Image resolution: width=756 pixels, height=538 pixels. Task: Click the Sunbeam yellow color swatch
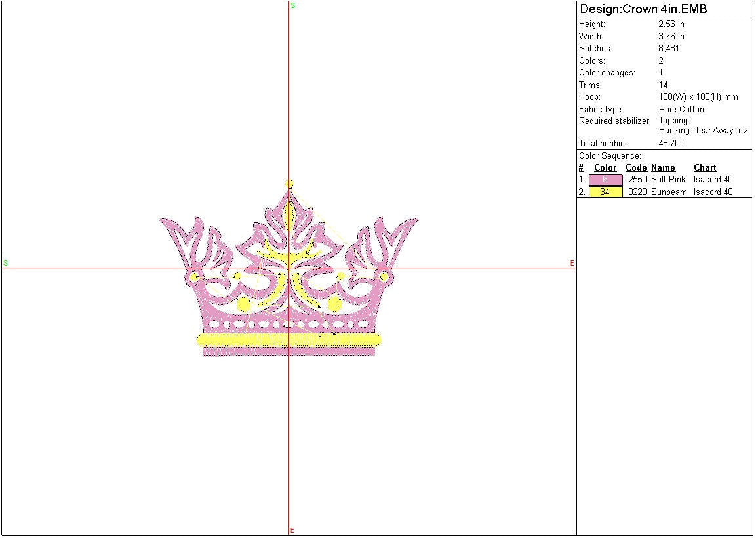(x=605, y=192)
